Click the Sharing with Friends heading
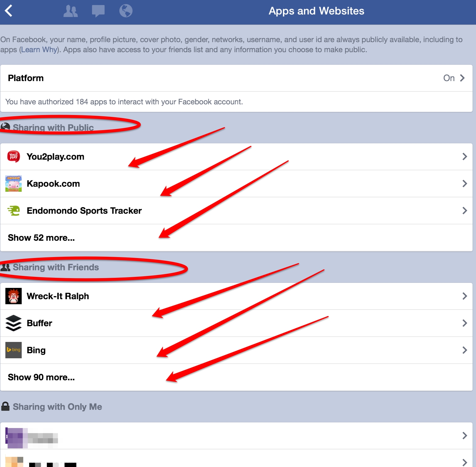476x467 pixels. click(56, 267)
